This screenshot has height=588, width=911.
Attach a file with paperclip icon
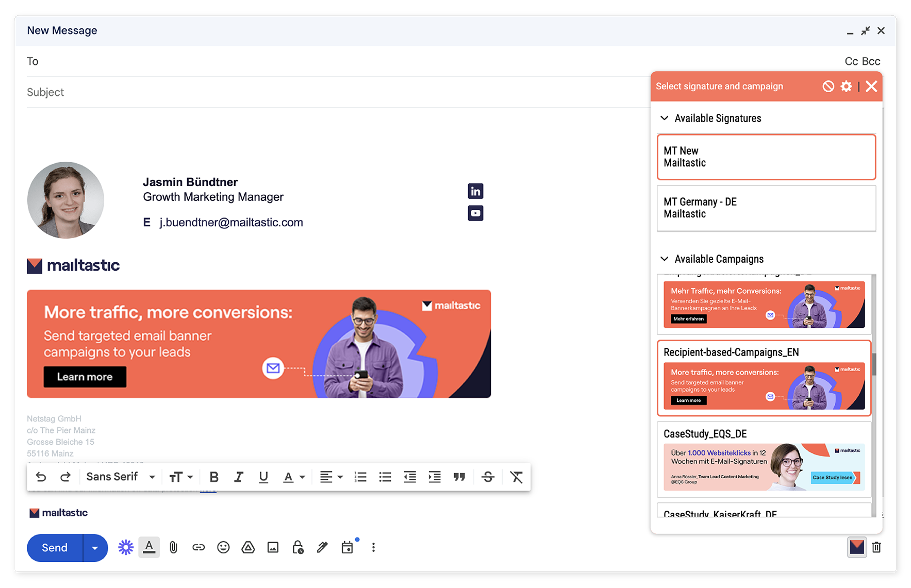(173, 547)
